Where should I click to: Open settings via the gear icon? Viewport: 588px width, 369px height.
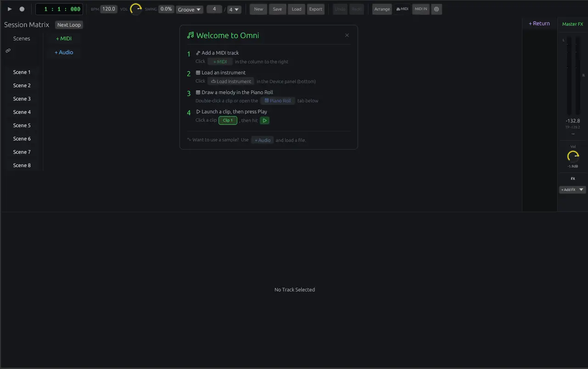click(x=437, y=9)
